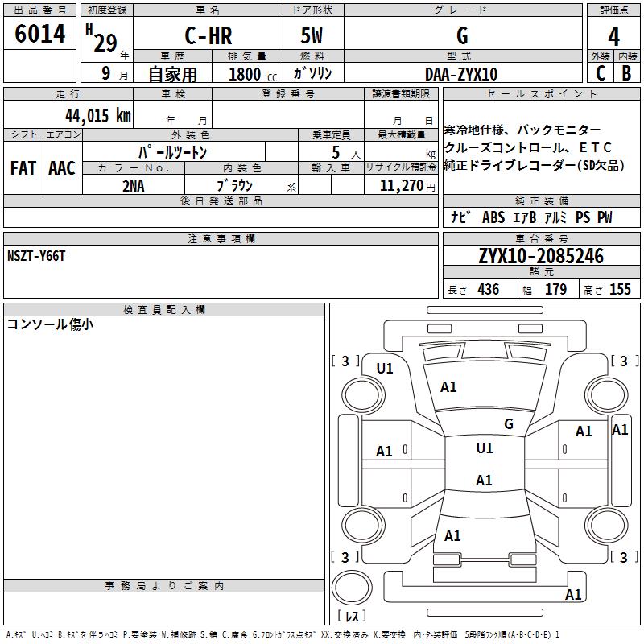Click the chassis number ZYX10-2085246
Image resolution: width=644 pixels, height=644 pixels.
541,256
